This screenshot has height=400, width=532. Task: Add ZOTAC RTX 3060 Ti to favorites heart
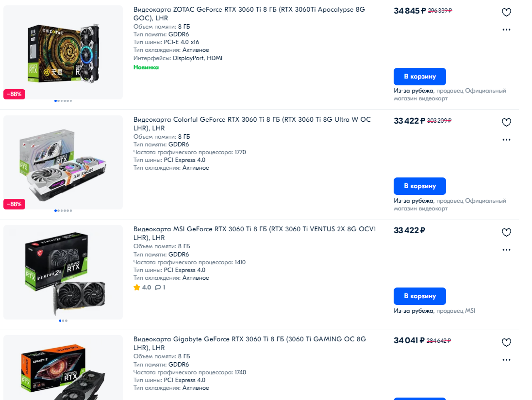pyautogui.click(x=506, y=12)
